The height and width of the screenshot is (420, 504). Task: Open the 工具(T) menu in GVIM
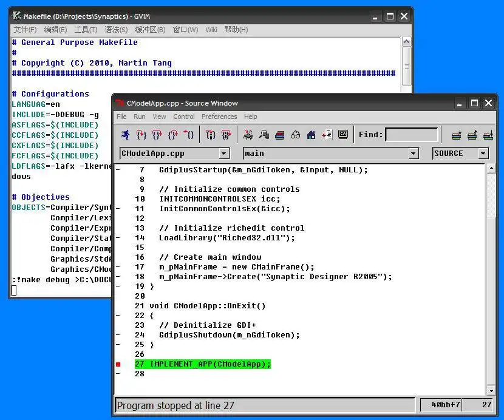[x=86, y=30]
